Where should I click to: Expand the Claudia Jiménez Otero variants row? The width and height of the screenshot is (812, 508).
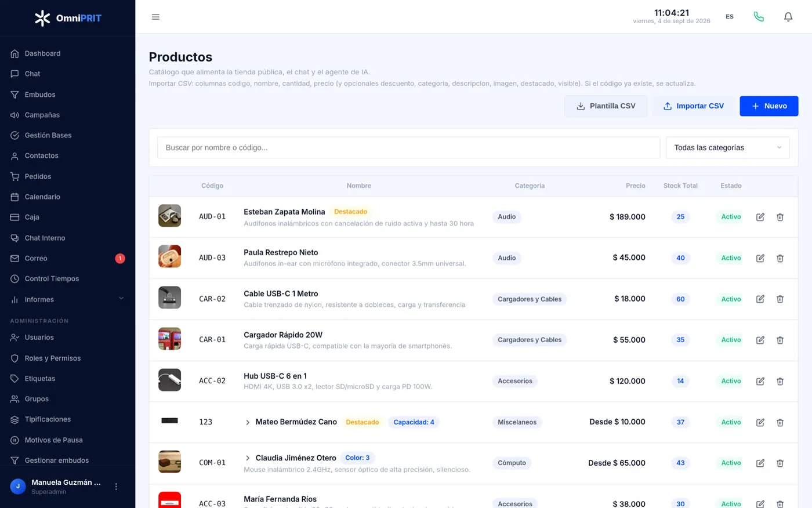pos(248,458)
